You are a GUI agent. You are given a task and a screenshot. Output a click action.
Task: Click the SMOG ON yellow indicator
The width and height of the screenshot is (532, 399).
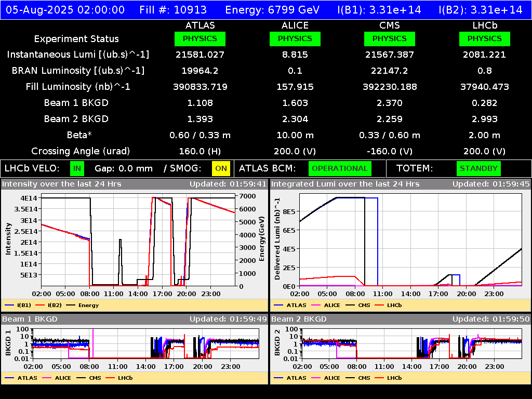click(x=221, y=169)
